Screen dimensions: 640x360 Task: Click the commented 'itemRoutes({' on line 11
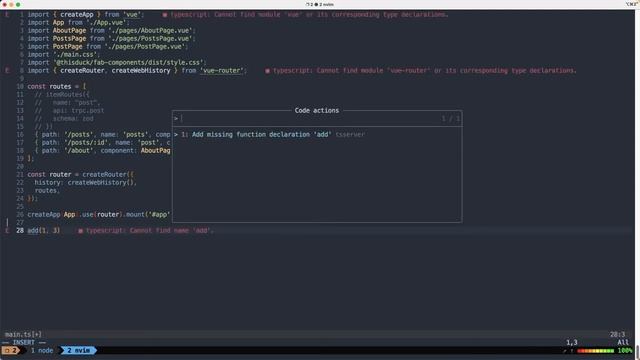coord(67,94)
